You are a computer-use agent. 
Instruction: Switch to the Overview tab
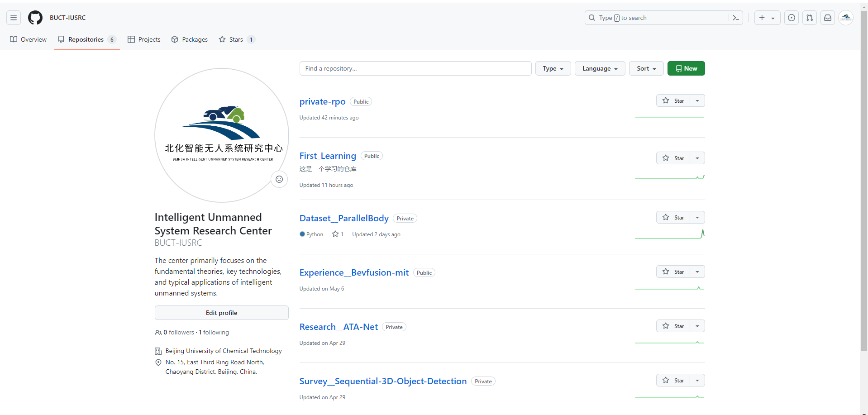(29, 39)
